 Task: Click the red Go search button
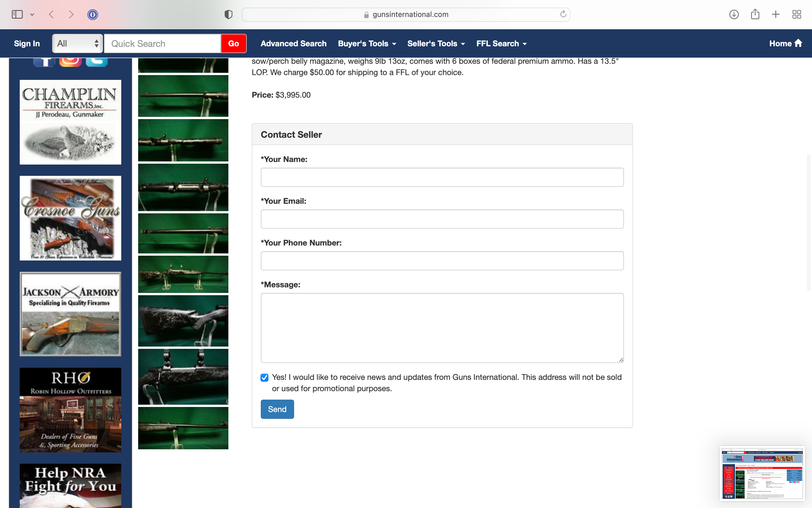click(x=233, y=43)
